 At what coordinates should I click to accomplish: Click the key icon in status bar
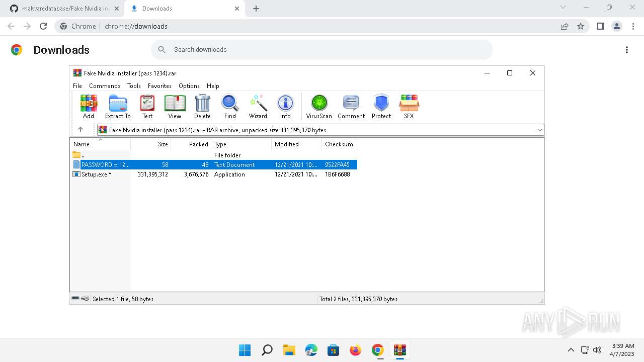click(x=86, y=299)
